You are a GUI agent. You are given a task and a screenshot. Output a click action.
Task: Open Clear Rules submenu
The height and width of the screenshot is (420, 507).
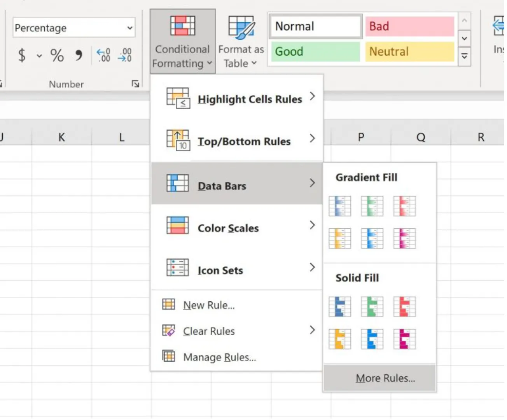pos(237,331)
